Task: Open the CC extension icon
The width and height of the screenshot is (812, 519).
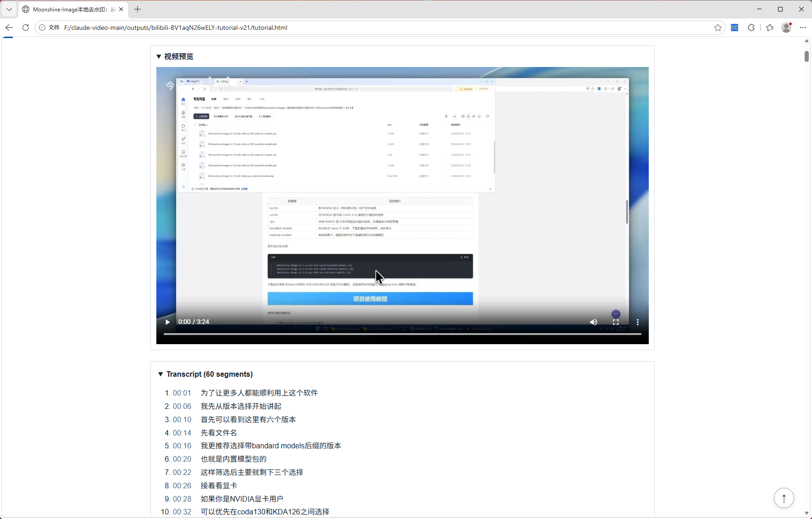Action: click(x=735, y=28)
